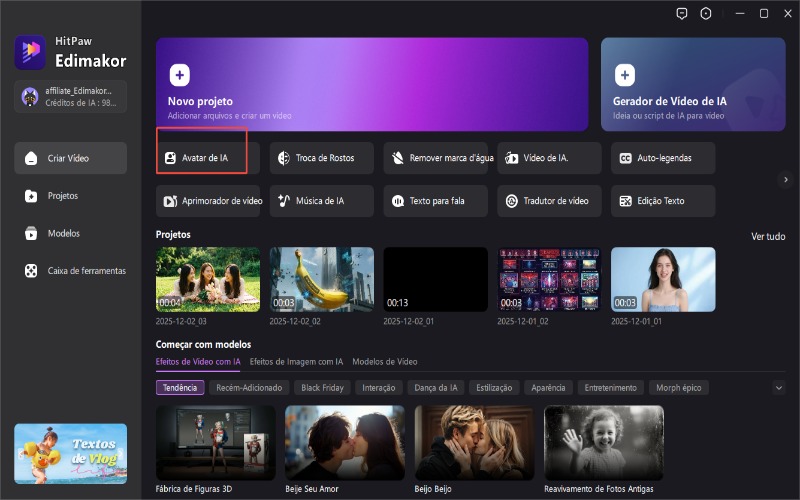Switch to Modelos de Vídeo tab
Viewport: 800px width, 500px height.
[385, 361]
